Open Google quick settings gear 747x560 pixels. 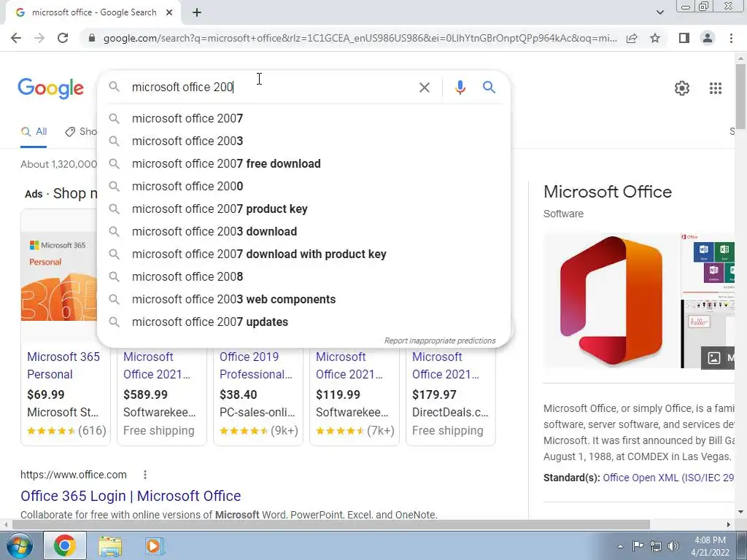point(682,88)
